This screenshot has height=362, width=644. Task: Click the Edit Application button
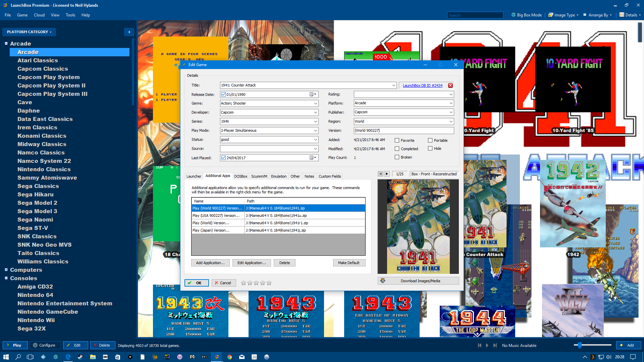point(252,263)
